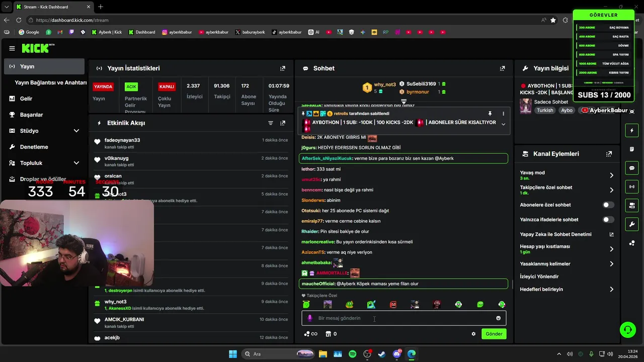Pop out the Etkinlik Akışı panel

(283, 123)
